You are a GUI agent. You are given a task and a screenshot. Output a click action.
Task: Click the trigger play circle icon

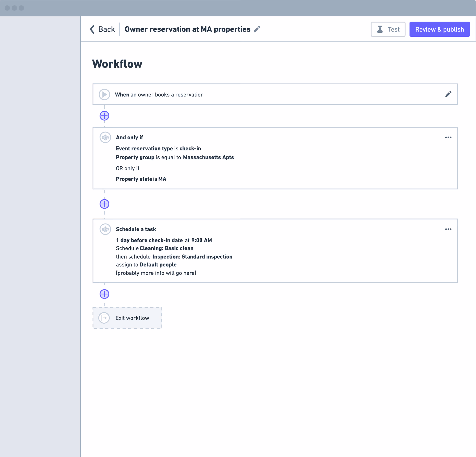pos(104,94)
